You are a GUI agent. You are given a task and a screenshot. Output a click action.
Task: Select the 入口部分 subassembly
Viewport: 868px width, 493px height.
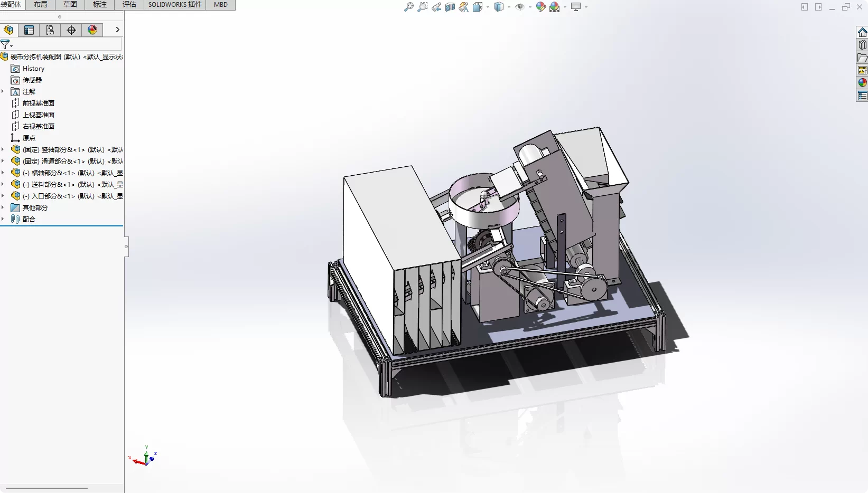[67, 196]
